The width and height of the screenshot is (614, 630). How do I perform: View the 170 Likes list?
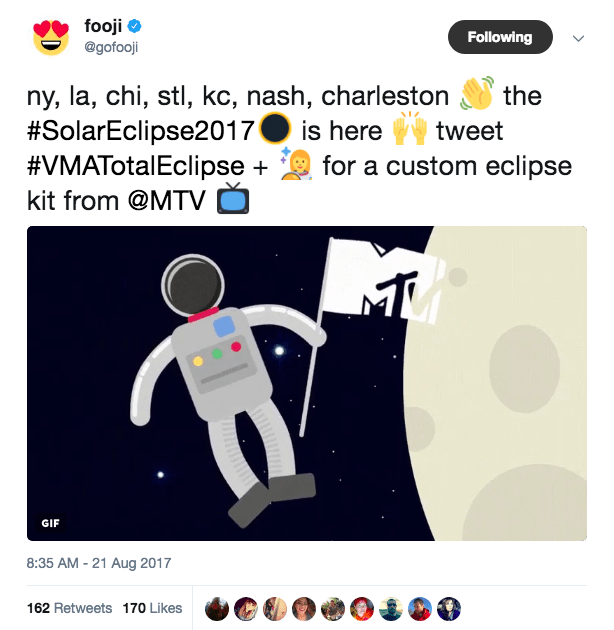coord(152,607)
